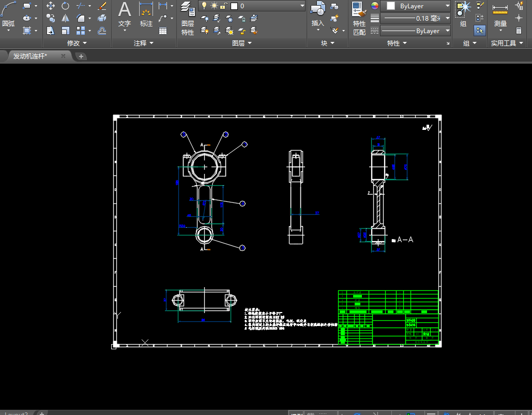Open the object color ByLayer dropdown
Viewport: 532px width, 415px height.
point(448,6)
